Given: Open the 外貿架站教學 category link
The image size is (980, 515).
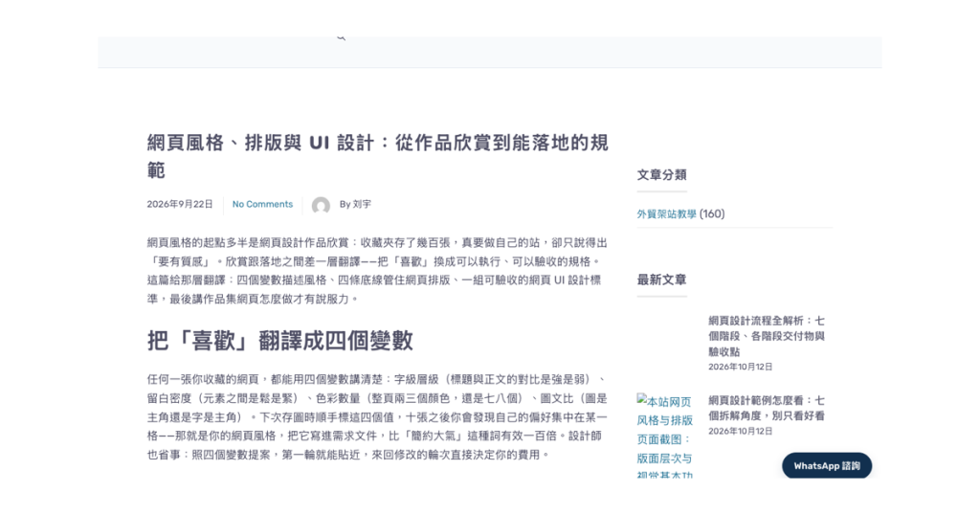Looking at the screenshot, I should [x=666, y=213].
